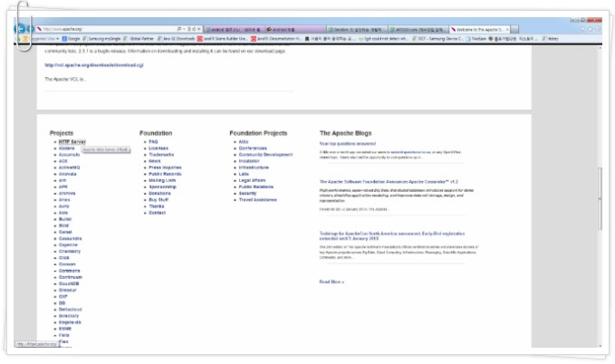The width and height of the screenshot is (615, 364).
Task: Open the APR project link
Action: (x=62, y=187)
